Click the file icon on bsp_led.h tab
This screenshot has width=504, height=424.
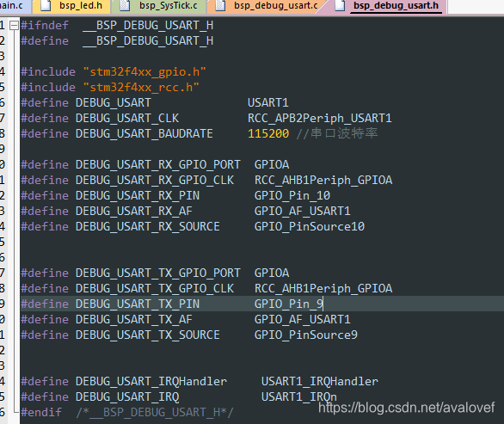click(46, 5)
